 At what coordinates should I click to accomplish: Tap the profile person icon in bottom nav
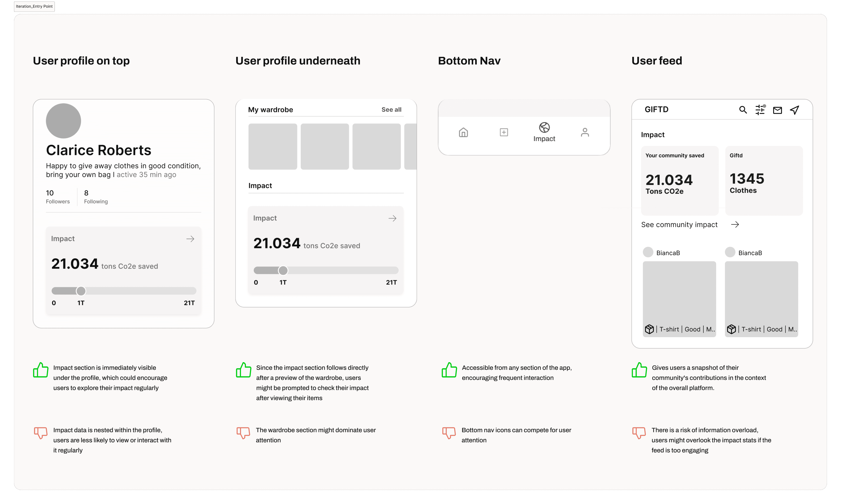pyautogui.click(x=585, y=132)
